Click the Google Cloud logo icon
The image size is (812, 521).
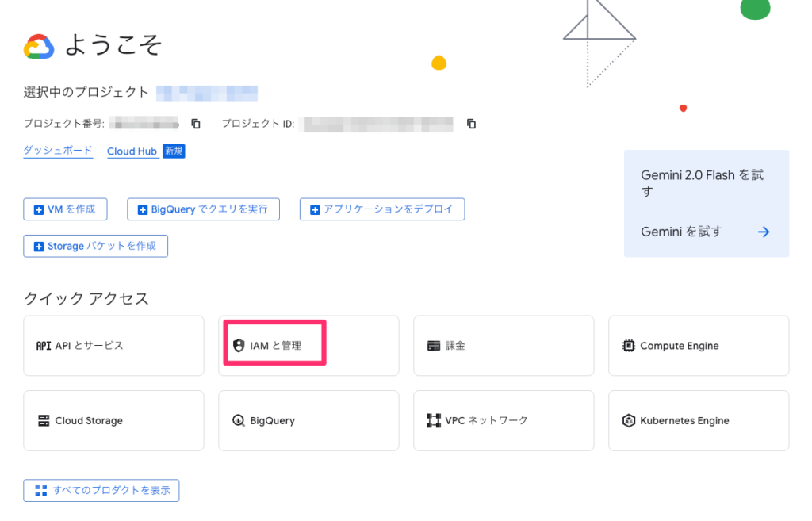(x=39, y=47)
